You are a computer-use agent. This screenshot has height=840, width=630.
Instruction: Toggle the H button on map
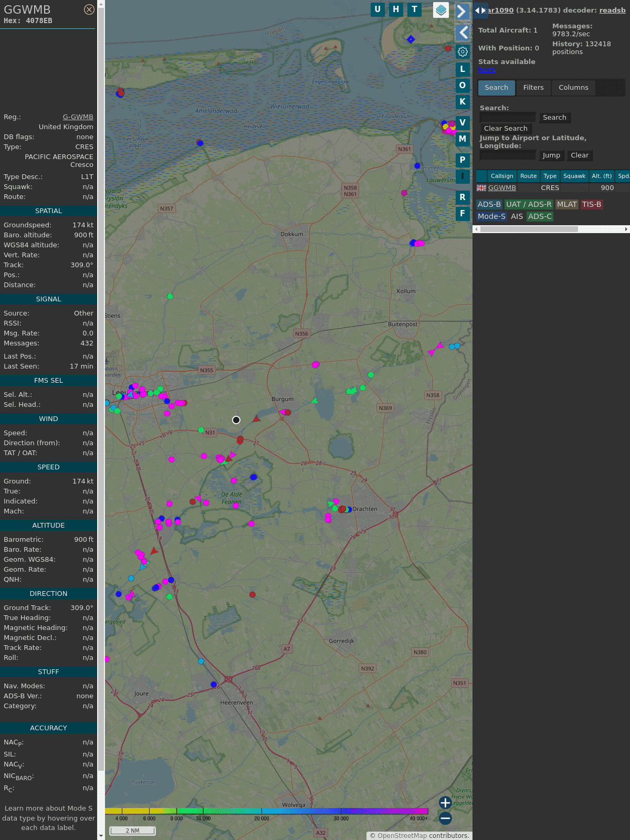click(396, 9)
